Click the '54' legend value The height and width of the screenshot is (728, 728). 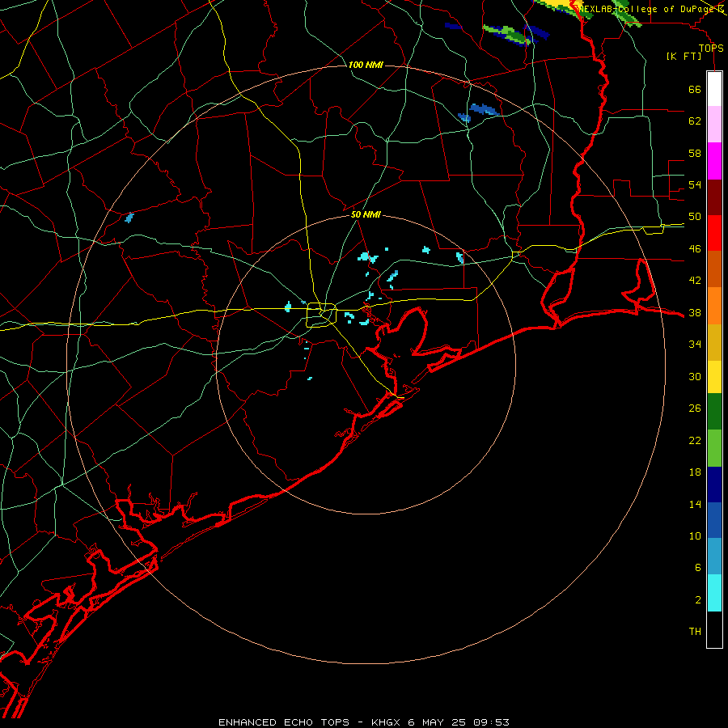(695, 184)
